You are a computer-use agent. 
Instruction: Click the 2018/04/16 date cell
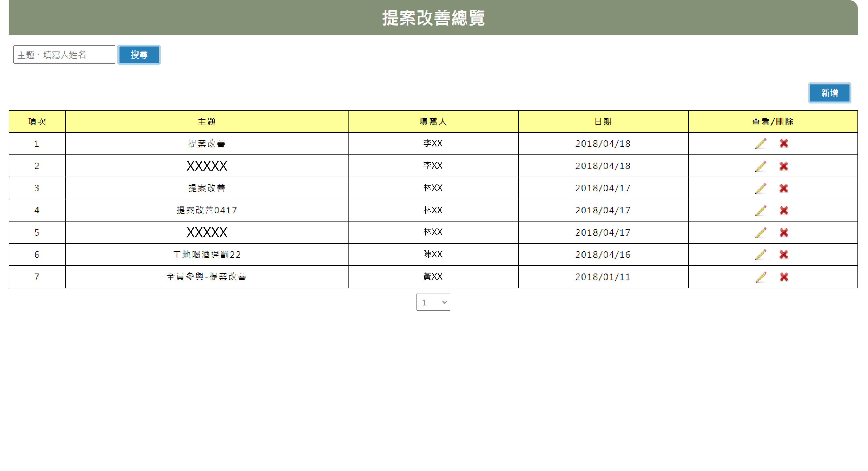(x=603, y=255)
